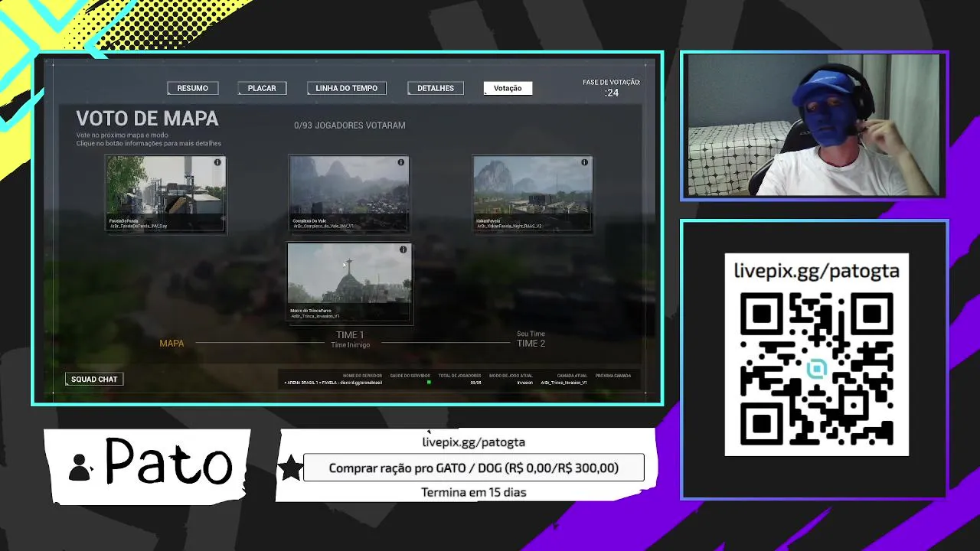Select the TIME 2 voting step

531,339
